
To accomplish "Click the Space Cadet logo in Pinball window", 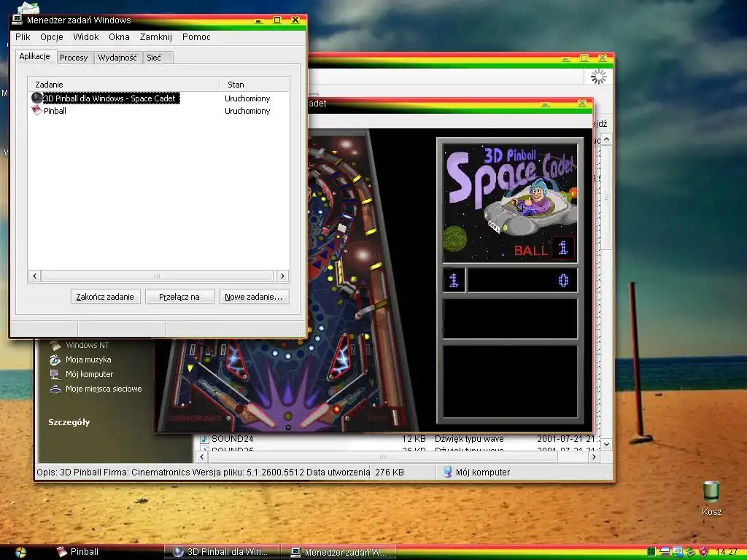I will coord(510,203).
